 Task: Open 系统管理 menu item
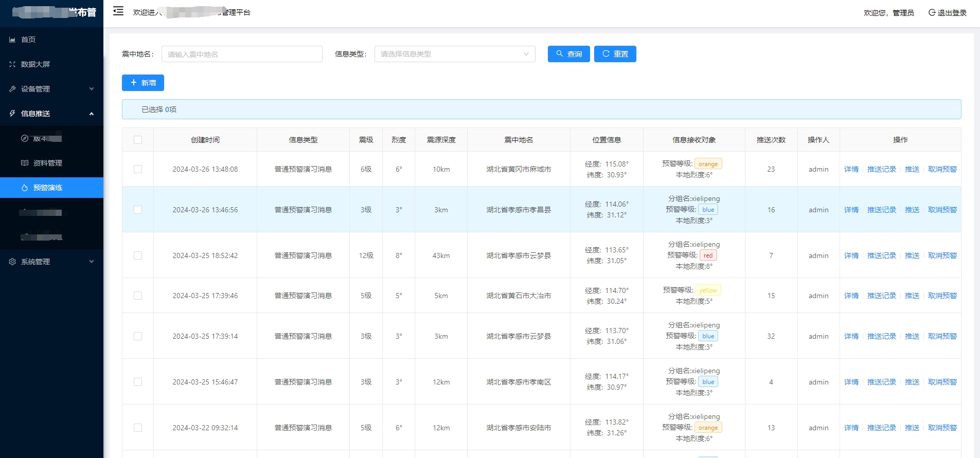pos(51,262)
